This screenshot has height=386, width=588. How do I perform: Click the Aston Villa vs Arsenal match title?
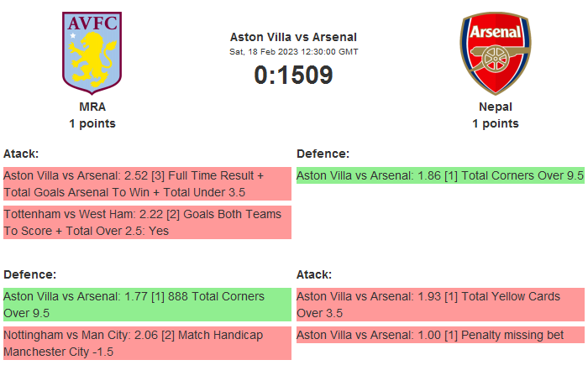click(x=293, y=37)
